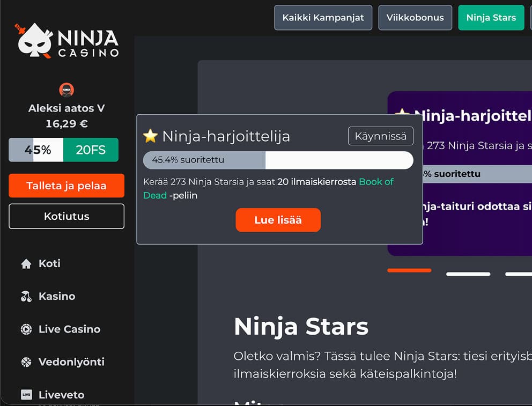Screen dimensions: 532x406
Task: Click the 20FS reward badge
Action: point(91,150)
